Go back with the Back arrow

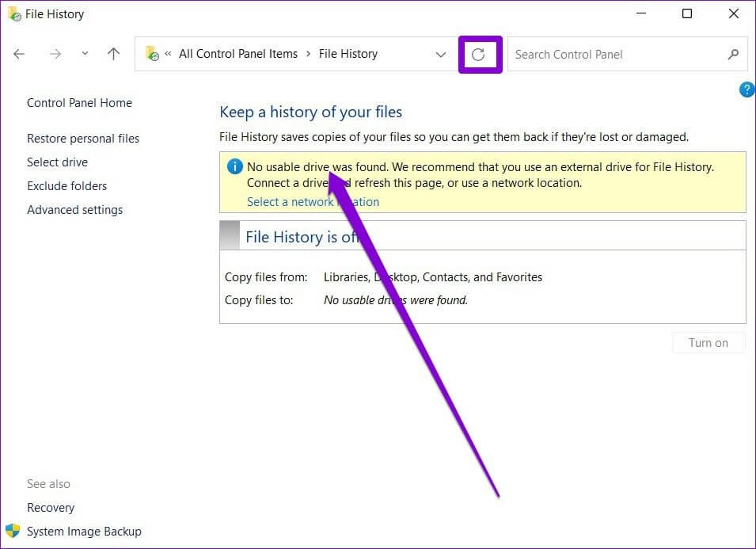click(x=19, y=54)
